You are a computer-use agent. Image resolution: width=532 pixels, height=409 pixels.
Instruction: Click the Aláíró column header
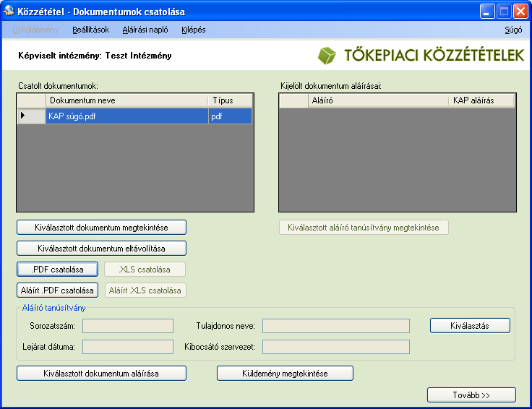[x=378, y=100]
